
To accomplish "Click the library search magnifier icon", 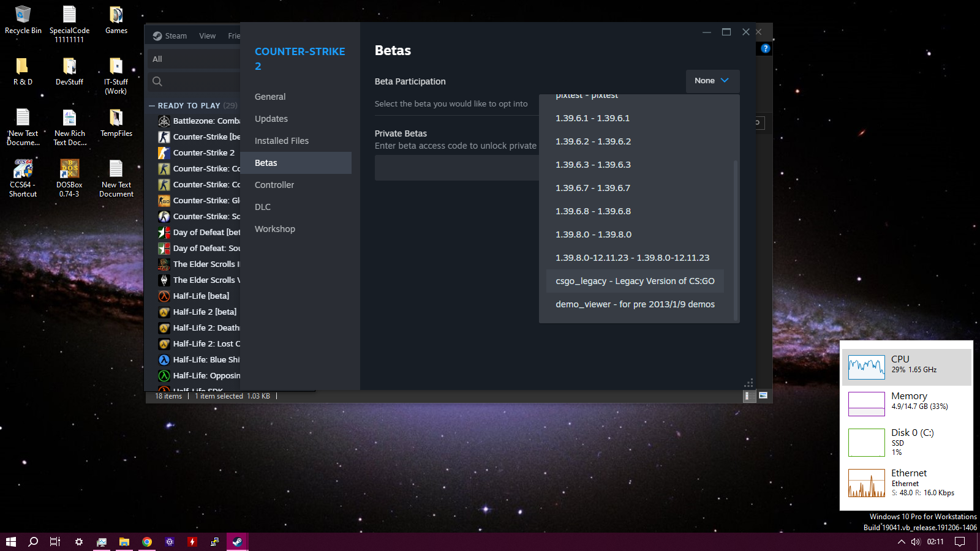I will click(157, 81).
